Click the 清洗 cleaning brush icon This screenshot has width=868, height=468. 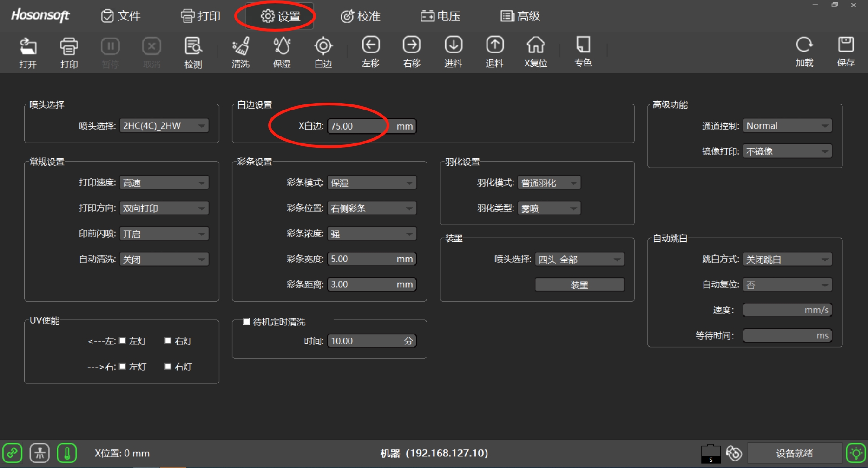pyautogui.click(x=240, y=52)
